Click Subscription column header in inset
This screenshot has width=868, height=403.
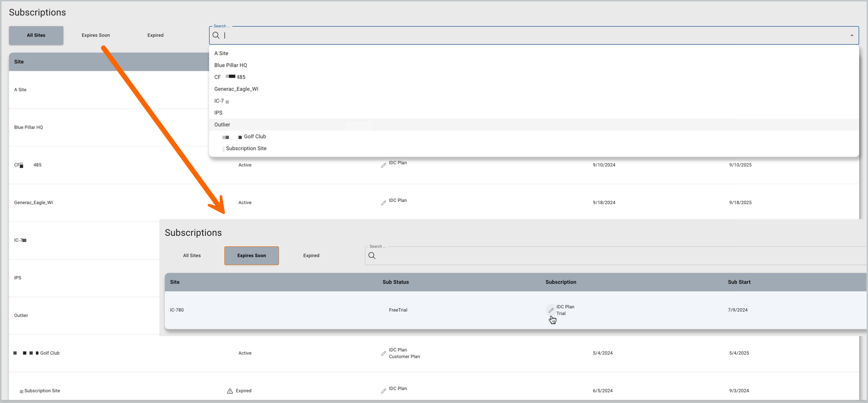(x=561, y=282)
